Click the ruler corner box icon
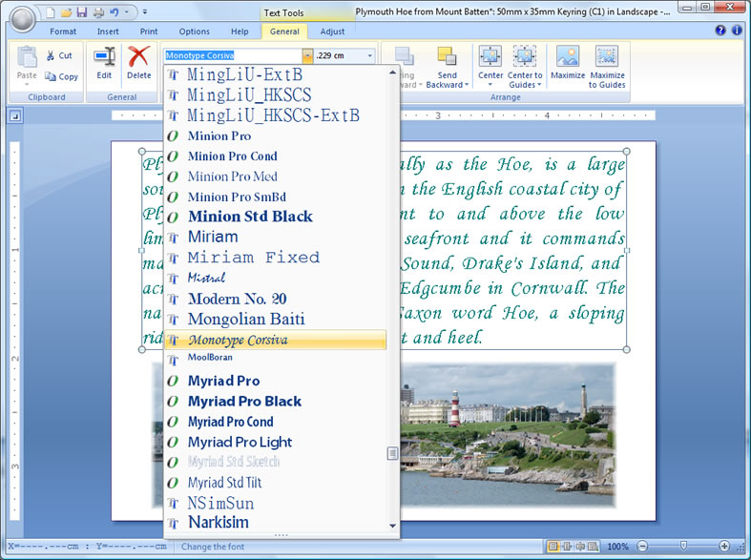Viewport: 751px width, 560px height. (16, 115)
